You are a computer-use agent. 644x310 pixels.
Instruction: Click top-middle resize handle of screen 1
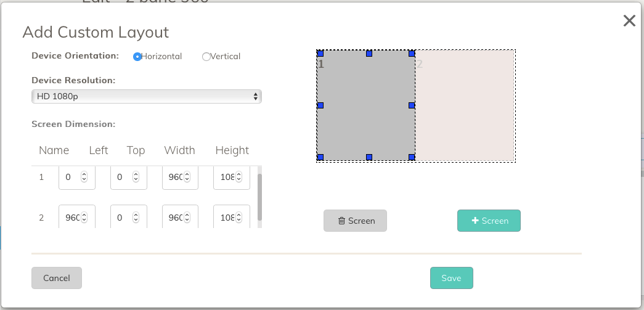(x=369, y=54)
